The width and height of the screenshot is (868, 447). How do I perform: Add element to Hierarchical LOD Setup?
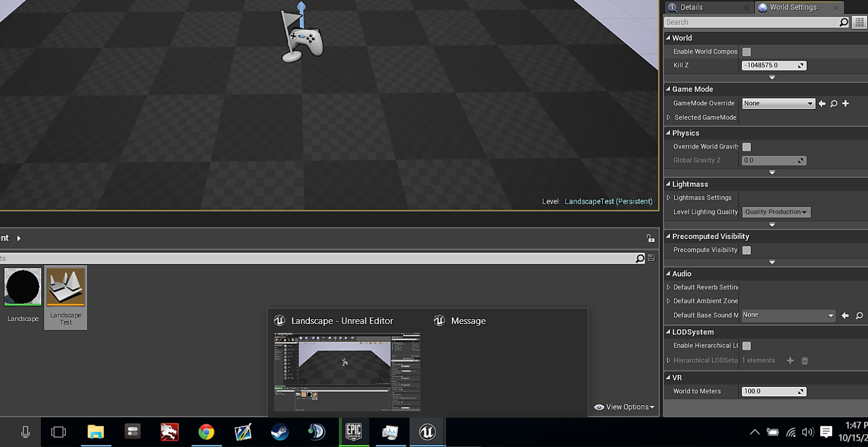[x=790, y=360]
